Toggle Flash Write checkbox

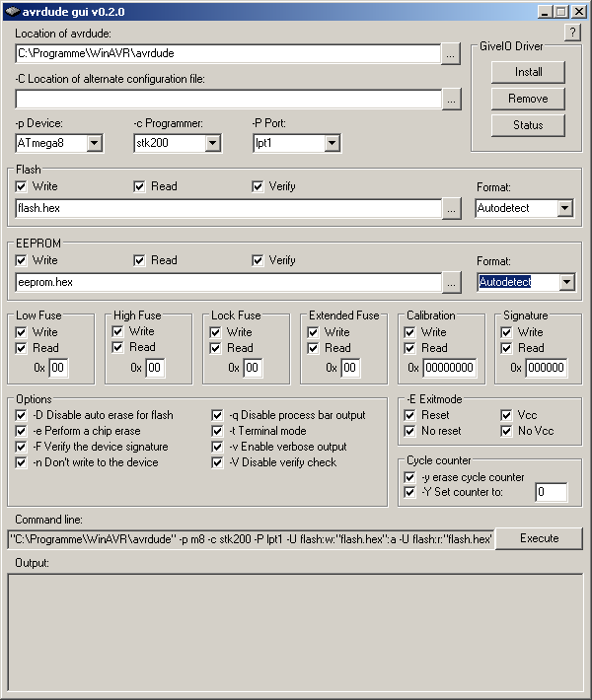click(x=21, y=186)
